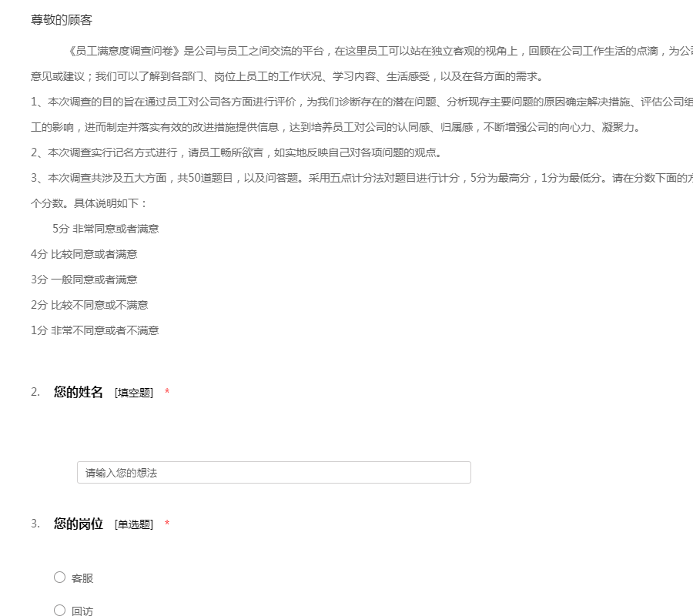
Task: Click the 您的岗位 question title
Action: click(x=78, y=524)
